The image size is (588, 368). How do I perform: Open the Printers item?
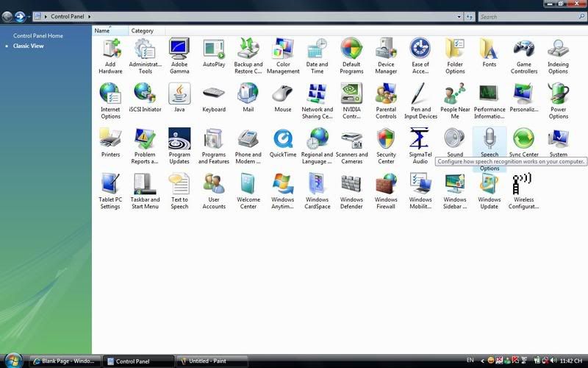coord(111,143)
